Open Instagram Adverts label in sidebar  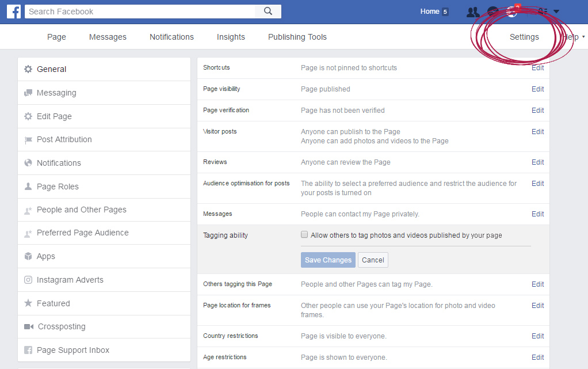click(x=70, y=280)
